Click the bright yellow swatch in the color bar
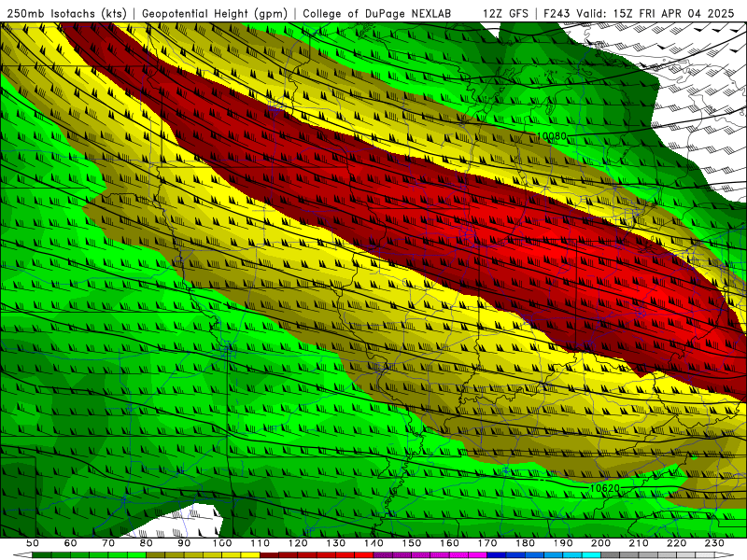Viewport: 747px width, 560px height. (x=250, y=555)
